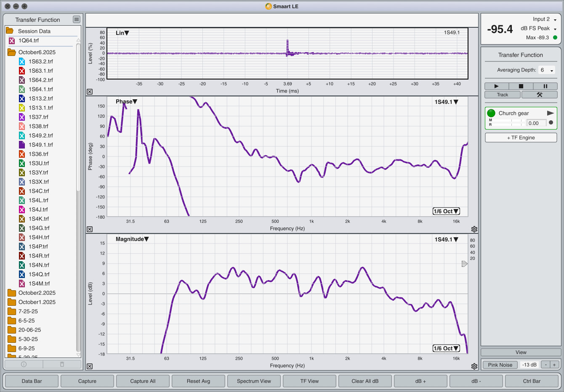Open the Magnitude graph settings gear
564x392 pixels.
pyautogui.click(x=474, y=366)
